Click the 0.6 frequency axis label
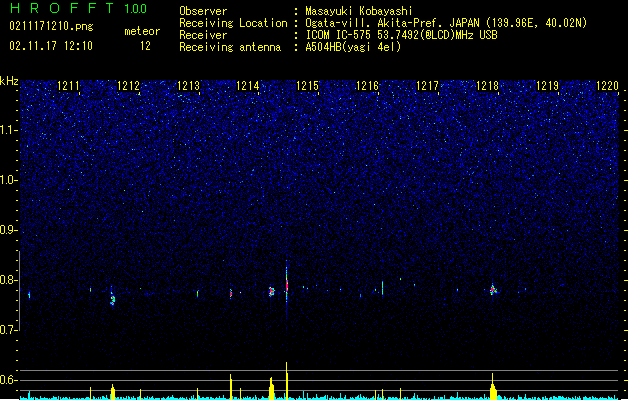Viewport: 629px width, 400px height. tap(9, 380)
